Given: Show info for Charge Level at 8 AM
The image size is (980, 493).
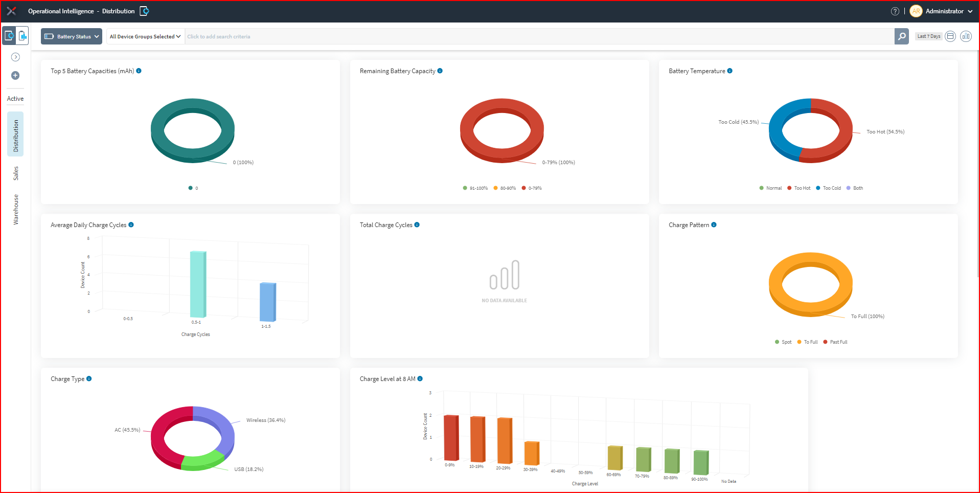Looking at the screenshot, I should 420,379.
